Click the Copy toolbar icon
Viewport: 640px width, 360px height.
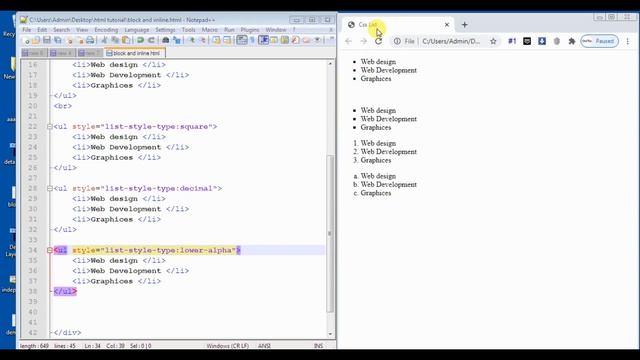(x=116, y=40)
